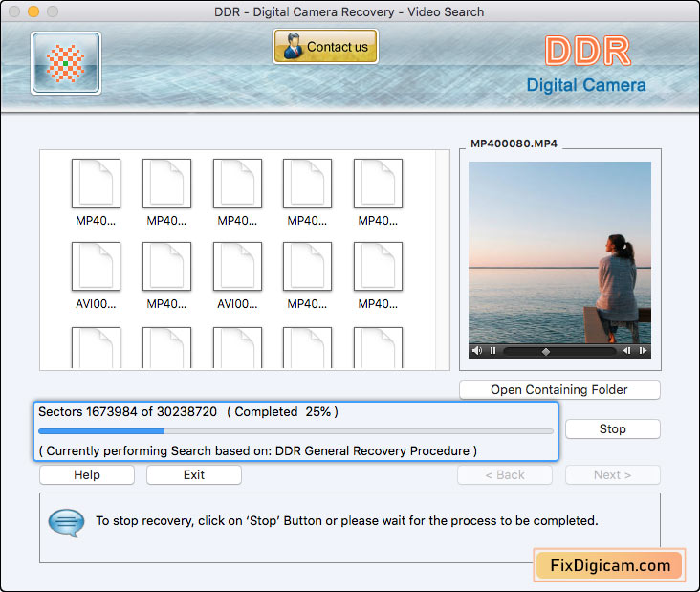Click the video preview seek slider handle
Image resolution: width=700 pixels, height=592 pixels.
tap(545, 352)
